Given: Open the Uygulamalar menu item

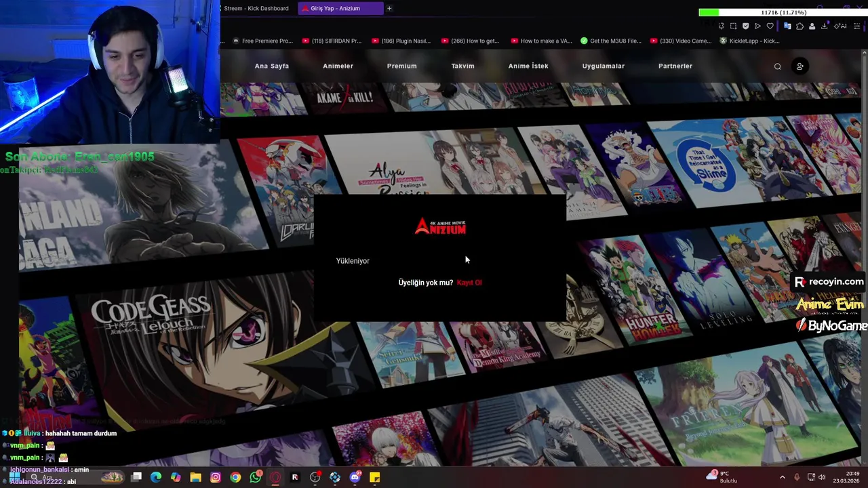Looking at the screenshot, I should coord(604,66).
